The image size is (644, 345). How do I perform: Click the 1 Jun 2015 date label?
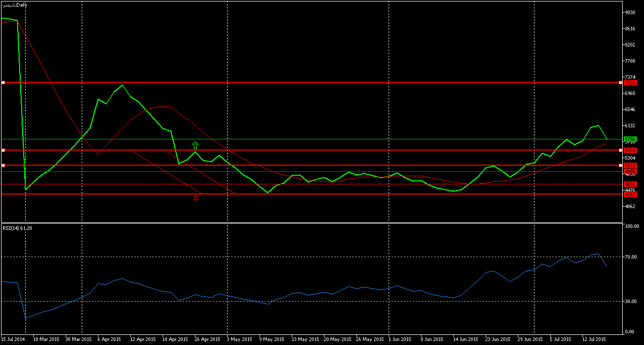coord(400,339)
